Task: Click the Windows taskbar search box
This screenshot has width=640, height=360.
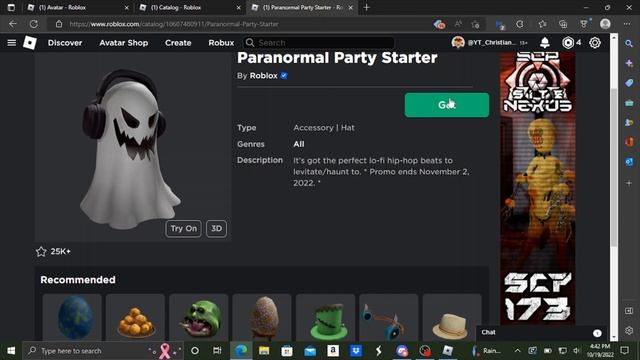Action: tap(102, 351)
